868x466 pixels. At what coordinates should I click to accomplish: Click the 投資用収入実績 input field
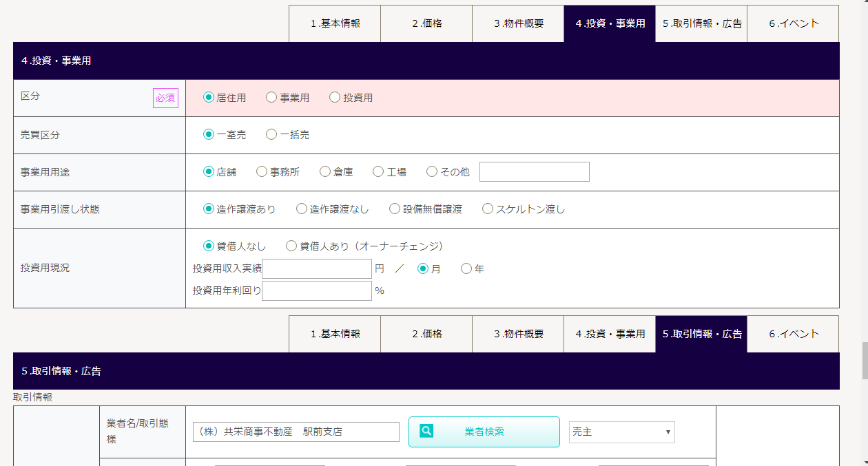(317, 269)
